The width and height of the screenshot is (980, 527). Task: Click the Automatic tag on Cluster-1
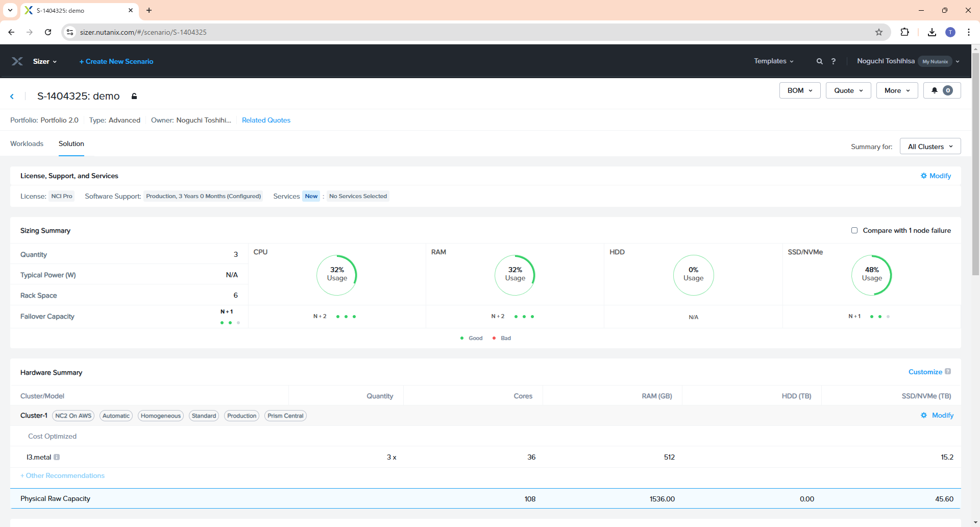116,416
